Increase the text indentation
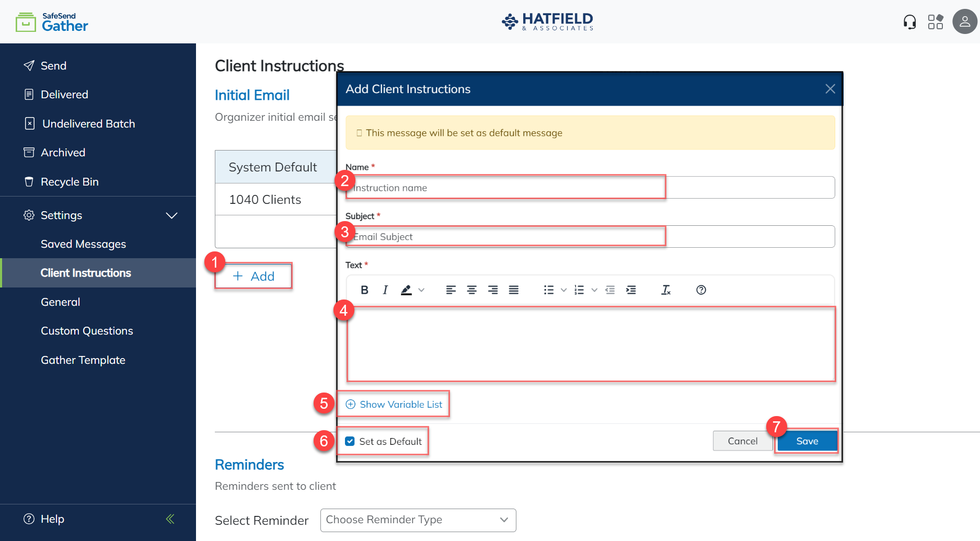Screen dimensions: 980x541 point(631,290)
